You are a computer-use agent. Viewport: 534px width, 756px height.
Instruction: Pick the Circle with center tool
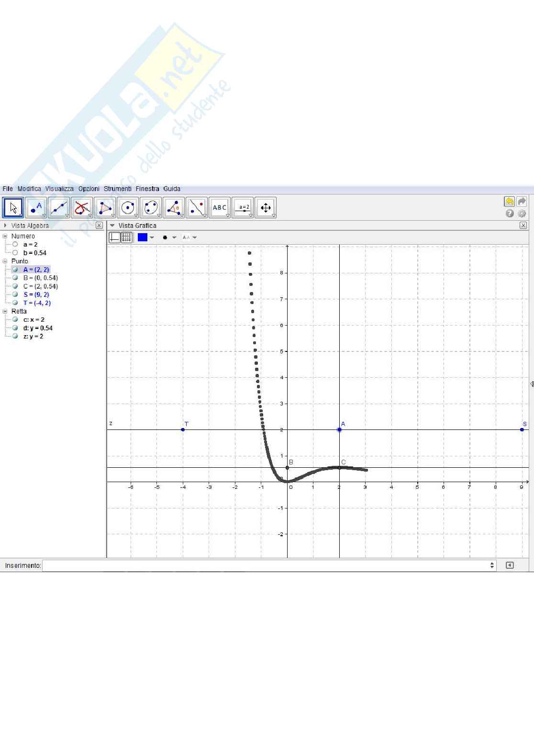point(128,208)
